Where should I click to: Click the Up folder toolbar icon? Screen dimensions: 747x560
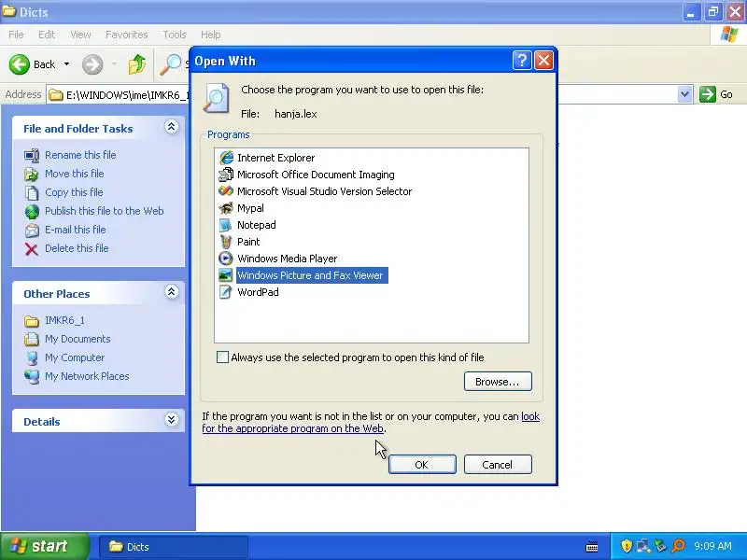(x=137, y=64)
